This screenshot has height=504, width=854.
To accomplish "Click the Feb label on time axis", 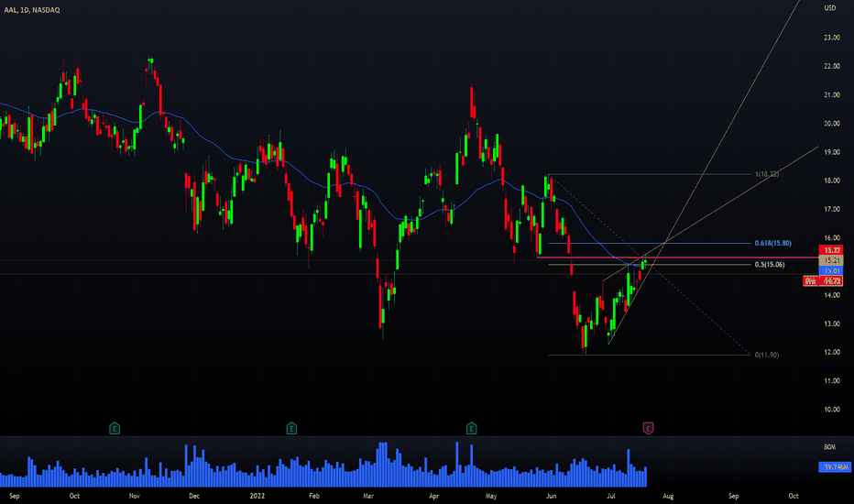I will click(313, 496).
